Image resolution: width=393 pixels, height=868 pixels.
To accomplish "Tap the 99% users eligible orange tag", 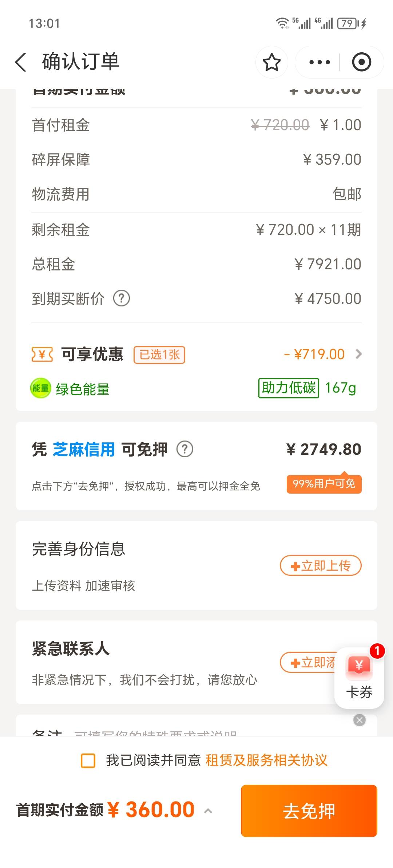I will 324,484.
